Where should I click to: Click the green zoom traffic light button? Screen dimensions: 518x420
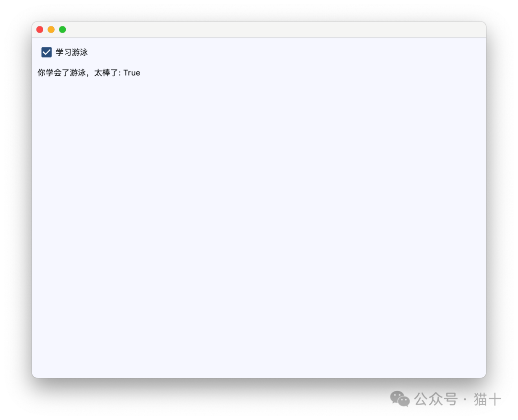point(62,29)
